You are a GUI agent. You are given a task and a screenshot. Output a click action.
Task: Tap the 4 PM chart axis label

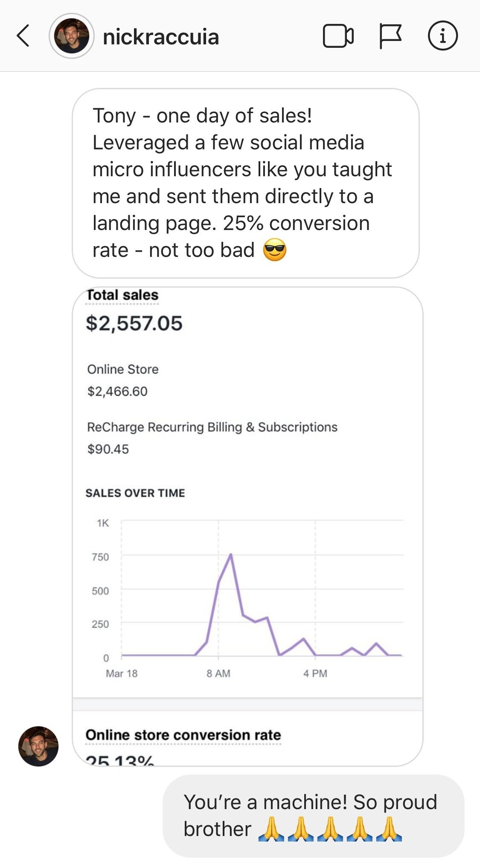[x=315, y=673]
